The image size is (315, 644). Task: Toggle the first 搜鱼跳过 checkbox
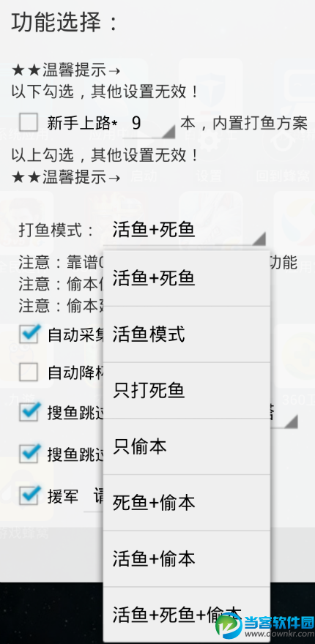click(x=29, y=412)
